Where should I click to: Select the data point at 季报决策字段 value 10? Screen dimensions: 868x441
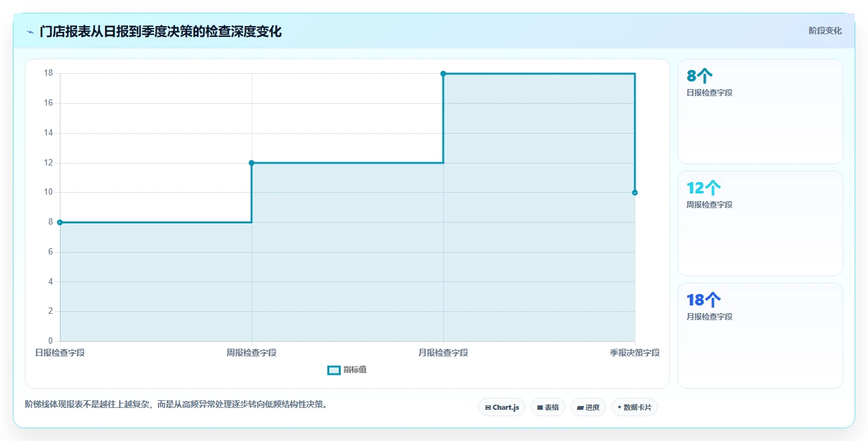pyautogui.click(x=635, y=193)
